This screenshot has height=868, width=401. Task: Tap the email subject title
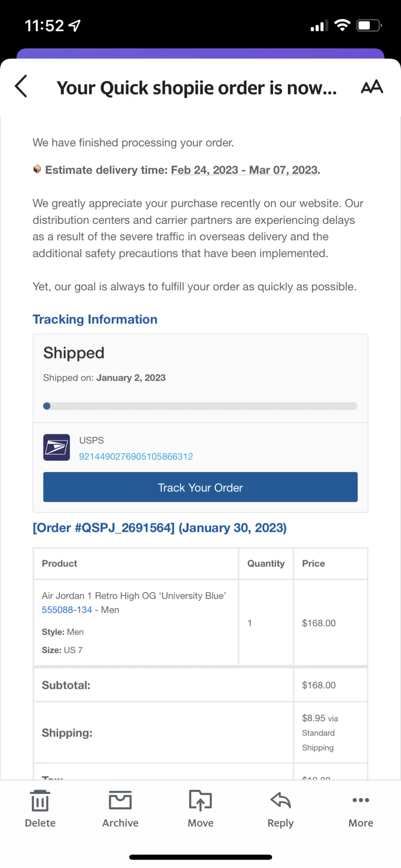196,88
